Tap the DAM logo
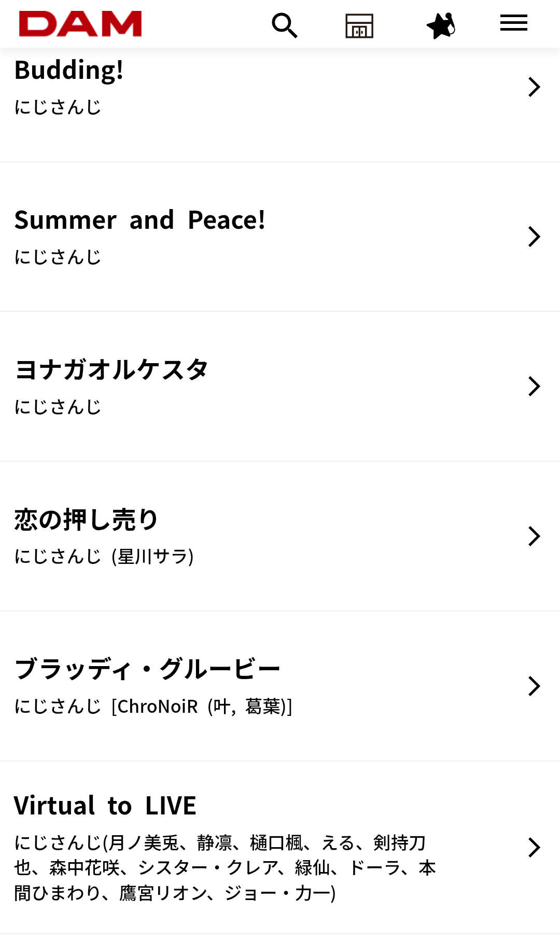560x940 pixels. tap(80, 24)
